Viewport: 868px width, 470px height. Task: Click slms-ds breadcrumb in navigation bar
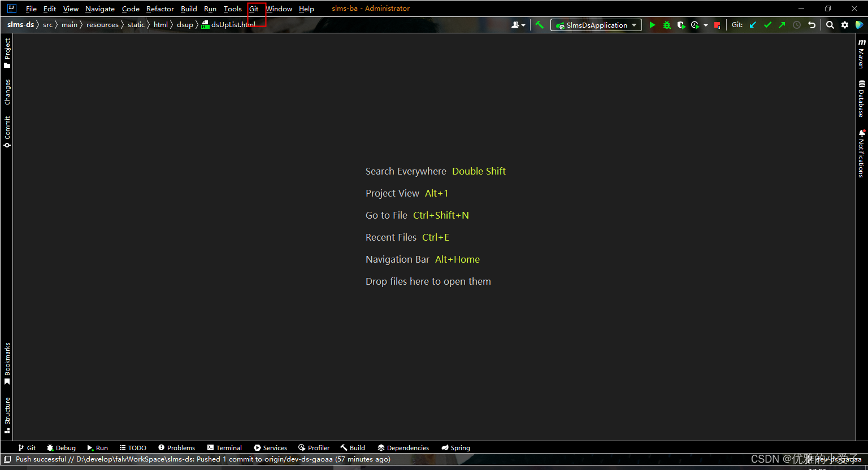pyautogui.click(x=20, y=25)
